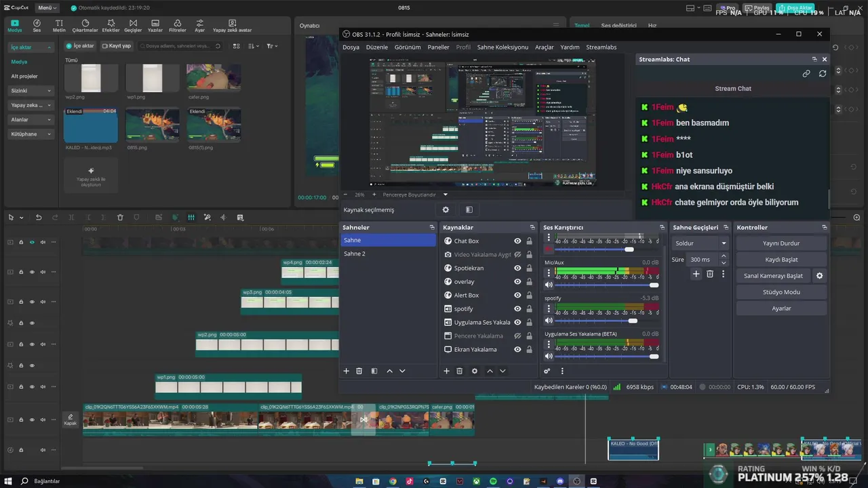The image size is (868, 488).
Task: Open virtual camera settings gear icon
Action: 820,276
